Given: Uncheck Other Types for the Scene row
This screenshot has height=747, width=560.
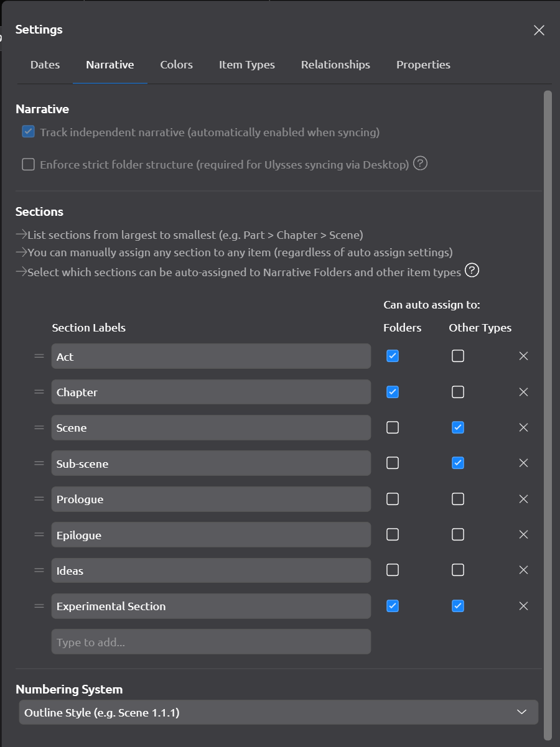Looking at the screenshot, I should point(458,428).
